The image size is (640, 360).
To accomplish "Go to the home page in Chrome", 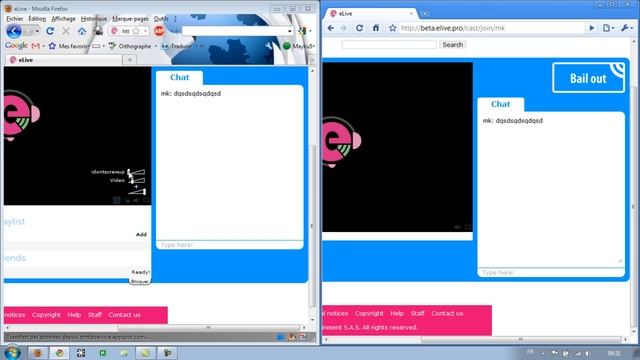I will click(x=376, y=28).
